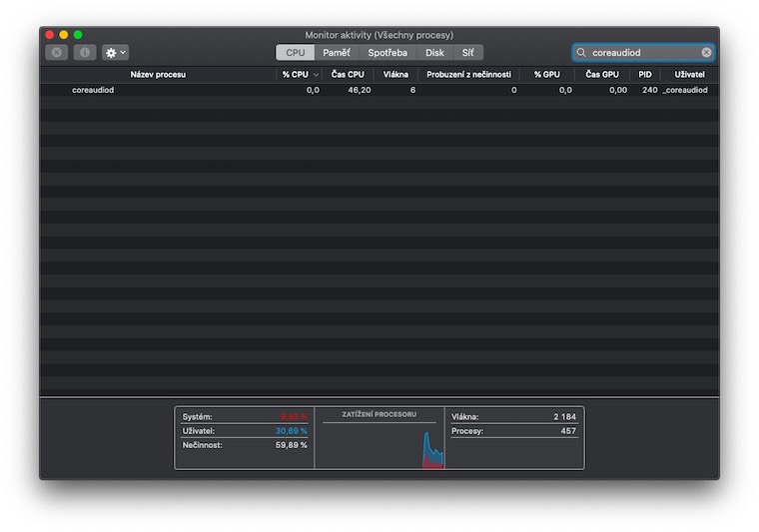Minimize window with the yellow button

63,35
